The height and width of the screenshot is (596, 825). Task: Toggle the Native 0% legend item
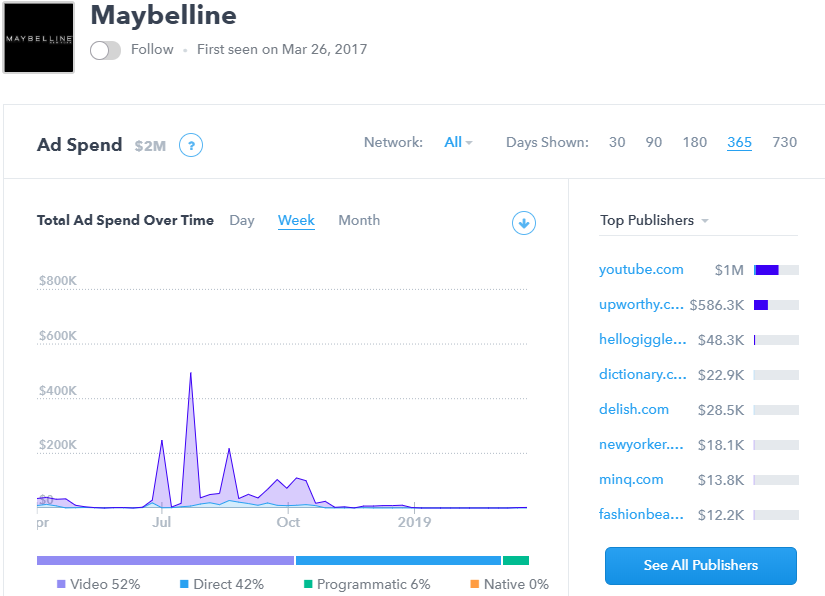pos(509,584)
